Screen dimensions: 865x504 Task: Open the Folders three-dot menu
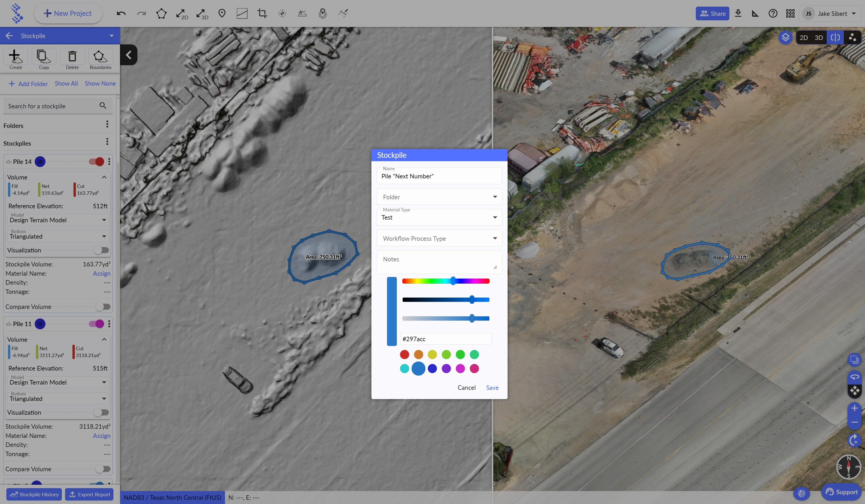pyautogui.click(x=107, y=124)
